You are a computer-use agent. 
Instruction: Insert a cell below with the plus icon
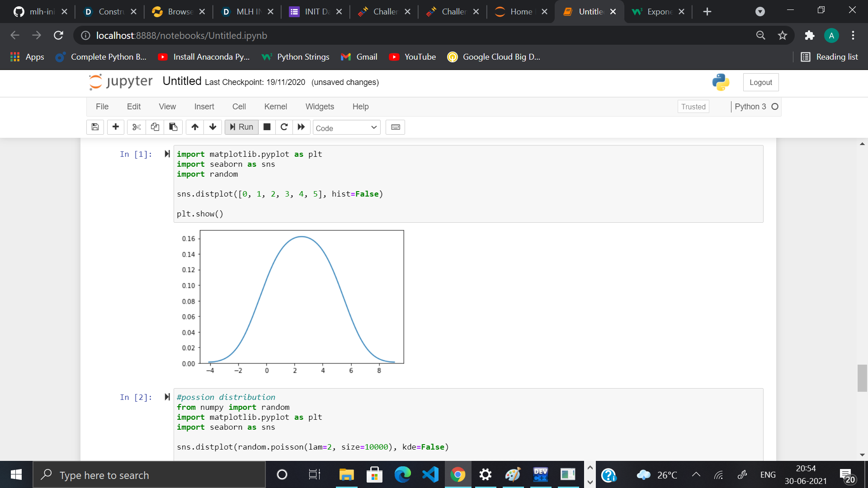coord(116,127)
